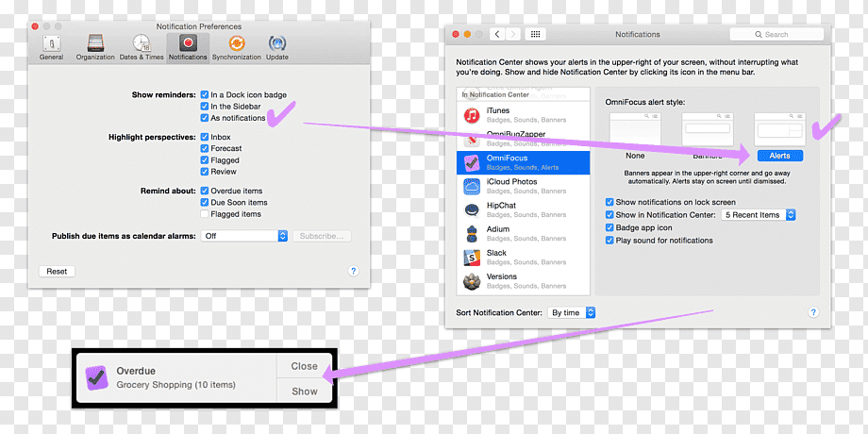This screenshot has width=868, height=434.
Task: Click Show on Overdue alert
Action: (x=304, y=391)
